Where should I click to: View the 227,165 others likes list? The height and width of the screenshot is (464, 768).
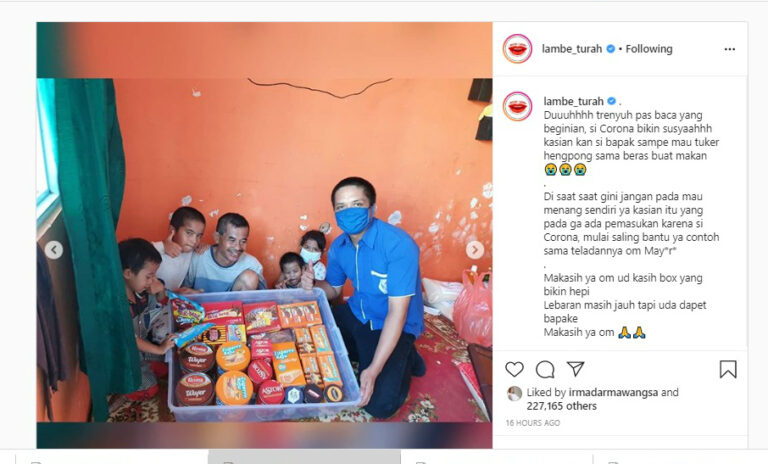click(x=562, y=406)
